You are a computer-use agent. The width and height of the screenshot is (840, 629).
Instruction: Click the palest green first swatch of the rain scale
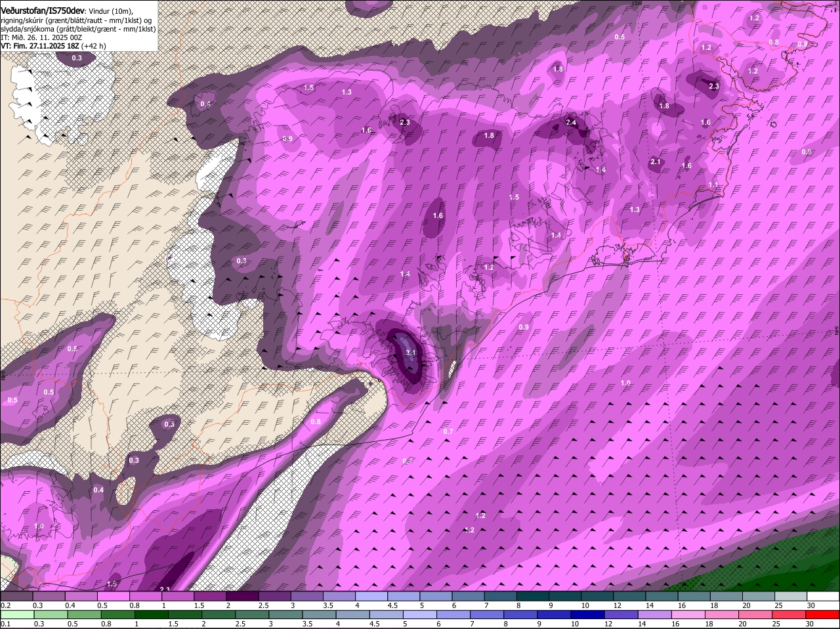pos(16,615)
